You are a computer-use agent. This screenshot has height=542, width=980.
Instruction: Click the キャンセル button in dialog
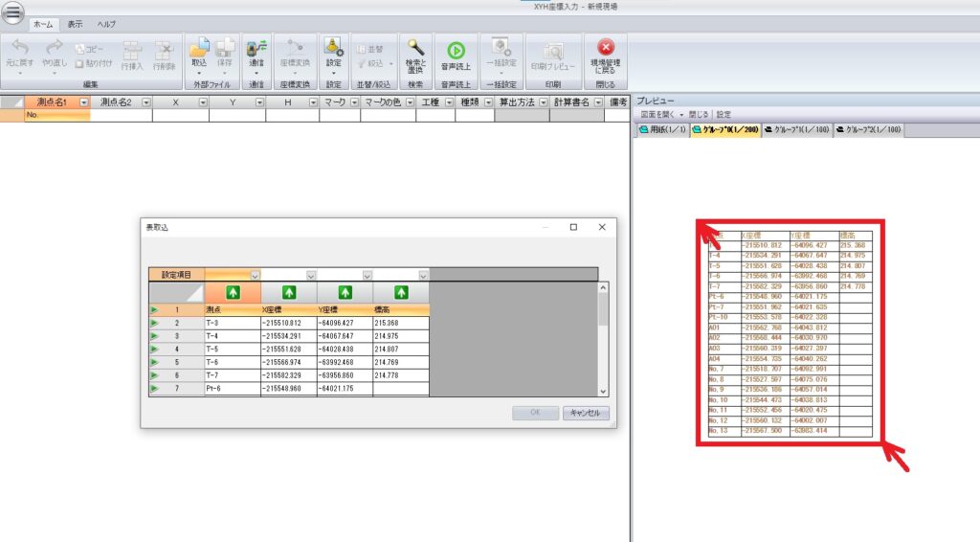[584, 413]
